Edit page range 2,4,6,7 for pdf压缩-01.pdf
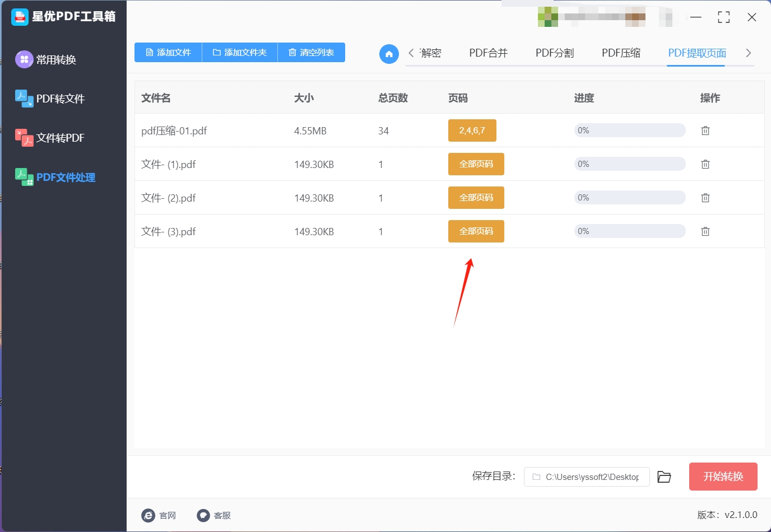The image size is (771, 532). coord(472,130)
